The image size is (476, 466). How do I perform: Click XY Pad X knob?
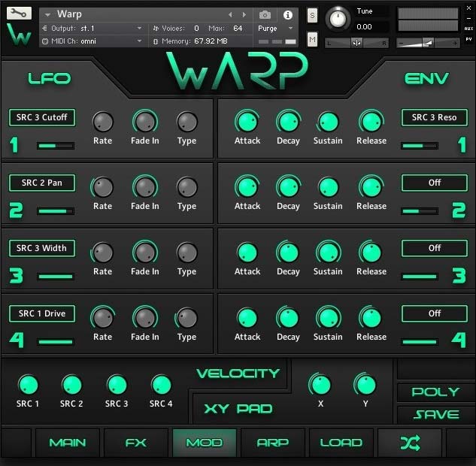click(320, 385)
